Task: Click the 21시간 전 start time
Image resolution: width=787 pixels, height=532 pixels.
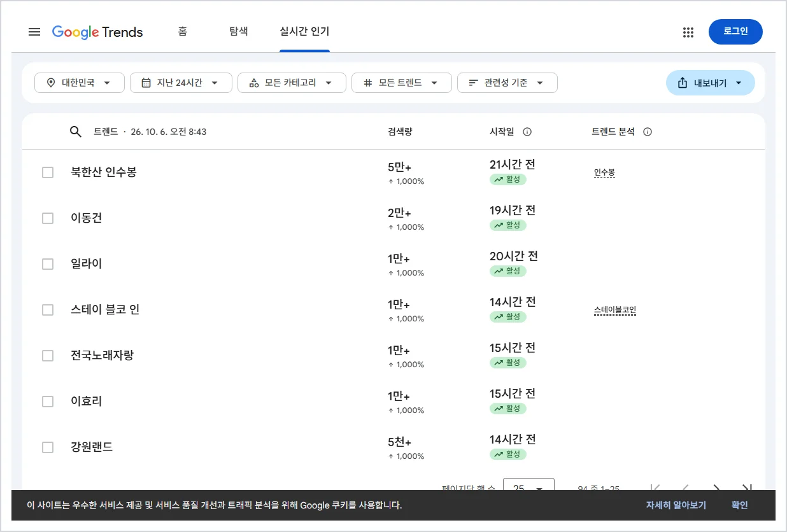Action: point(513,164)
